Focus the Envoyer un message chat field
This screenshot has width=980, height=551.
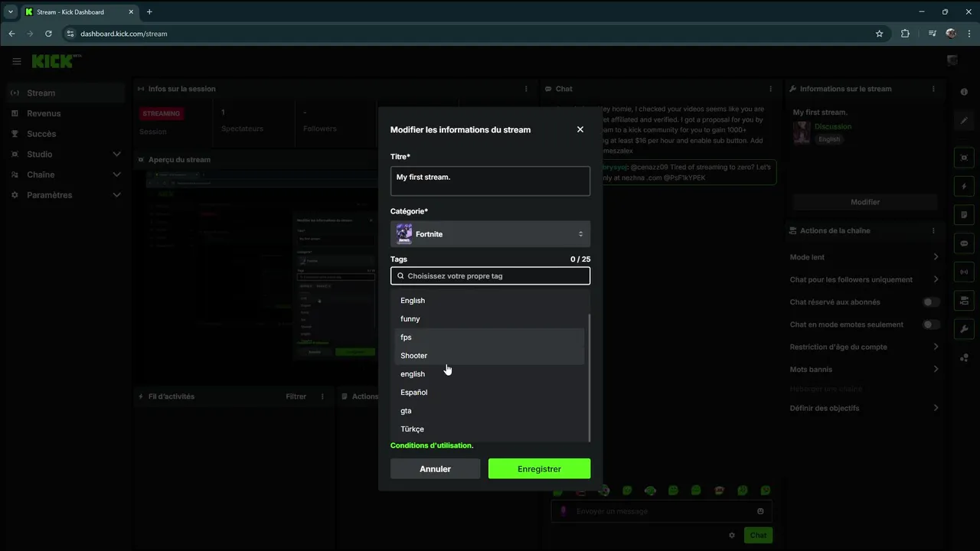click(x=661, y=511)
